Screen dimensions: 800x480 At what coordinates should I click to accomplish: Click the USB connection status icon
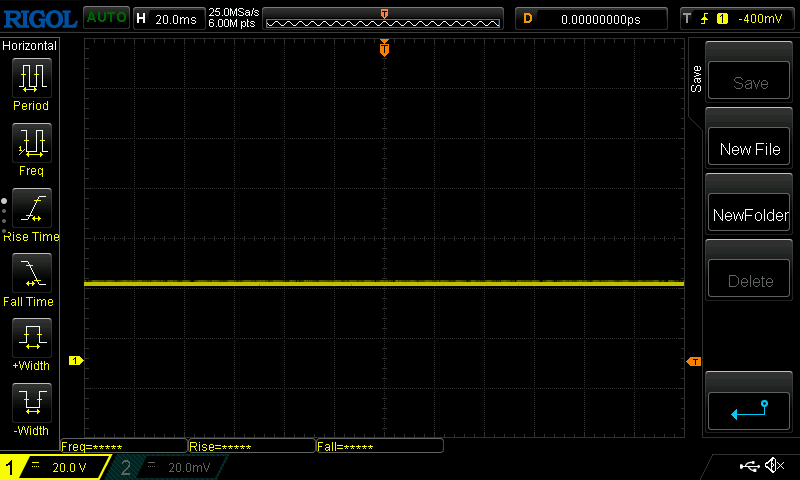pos(749,466)
